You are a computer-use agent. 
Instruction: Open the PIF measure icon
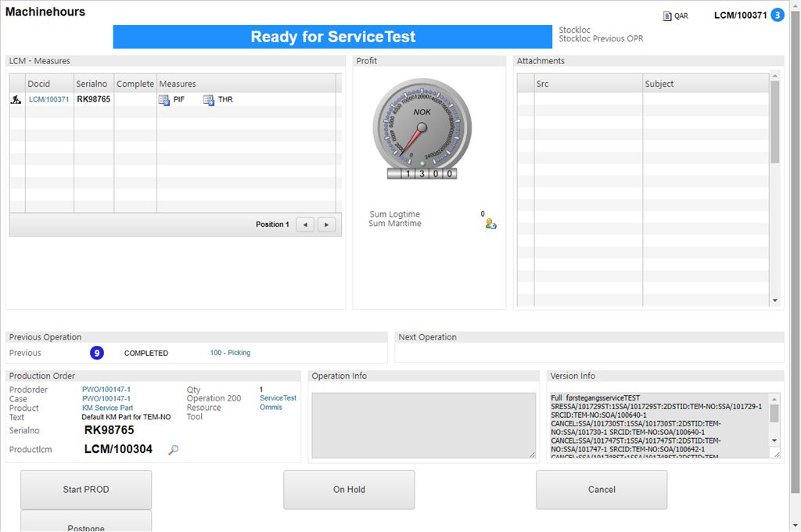pos(164,100)
